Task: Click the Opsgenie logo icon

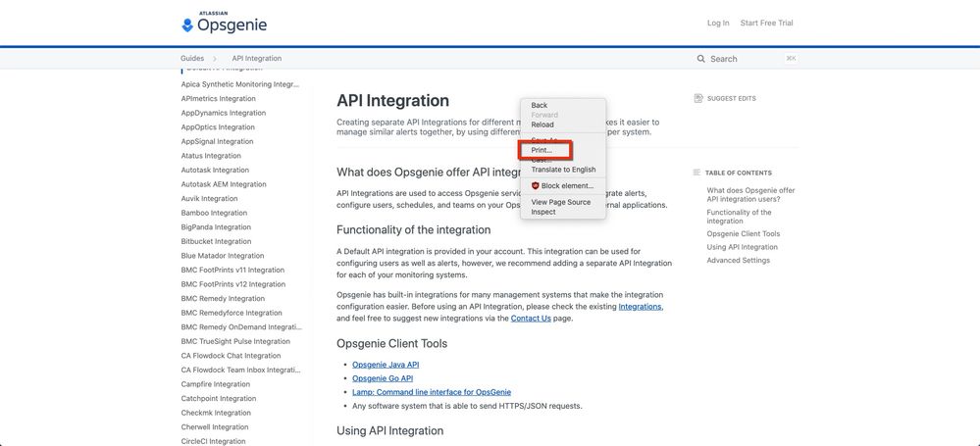Action: tap(186, 25)
